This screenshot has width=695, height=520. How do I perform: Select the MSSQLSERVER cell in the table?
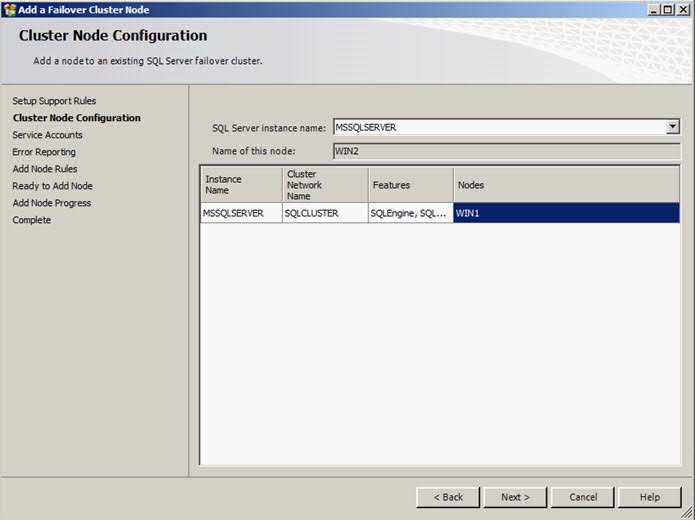click(242, 213)
